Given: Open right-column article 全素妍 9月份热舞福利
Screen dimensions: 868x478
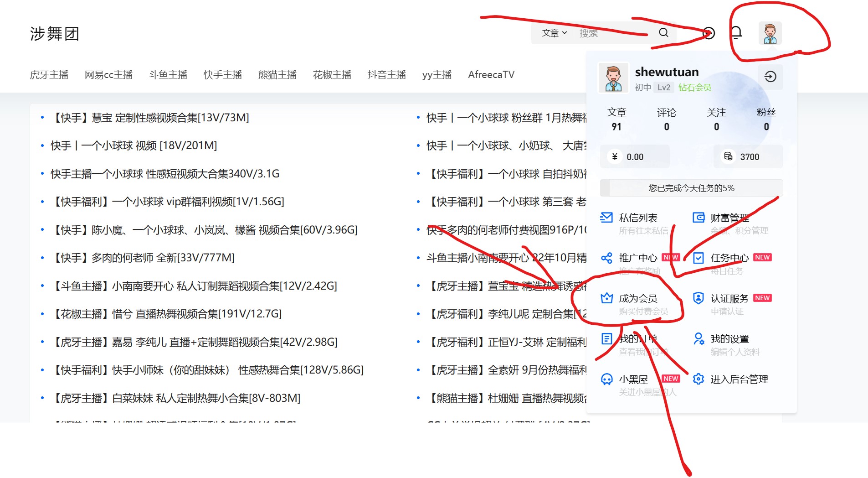Looking at the screenshot, I should [507, 370].
